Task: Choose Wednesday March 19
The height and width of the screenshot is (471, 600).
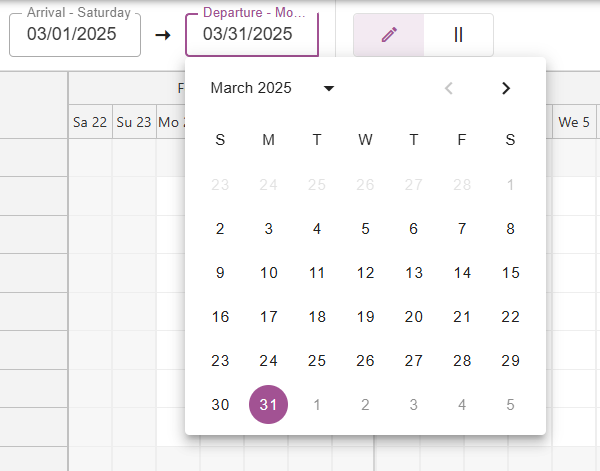Action: tap(365, 317)
